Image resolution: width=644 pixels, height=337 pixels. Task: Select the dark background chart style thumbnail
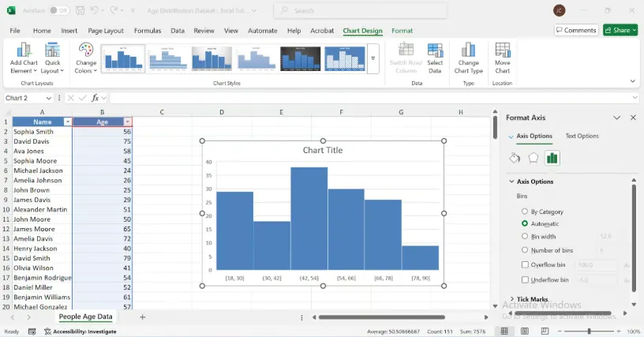pos(301,58)
